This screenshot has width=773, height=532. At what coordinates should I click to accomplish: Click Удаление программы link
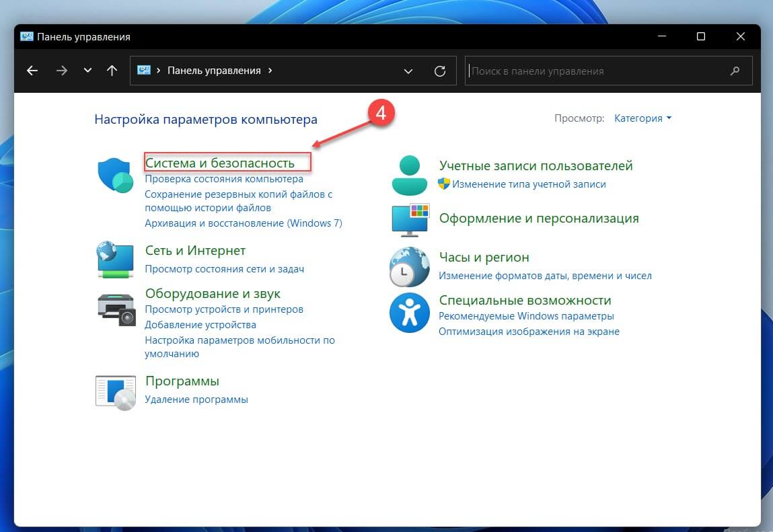pyautogui.click(x=196, y=400)
